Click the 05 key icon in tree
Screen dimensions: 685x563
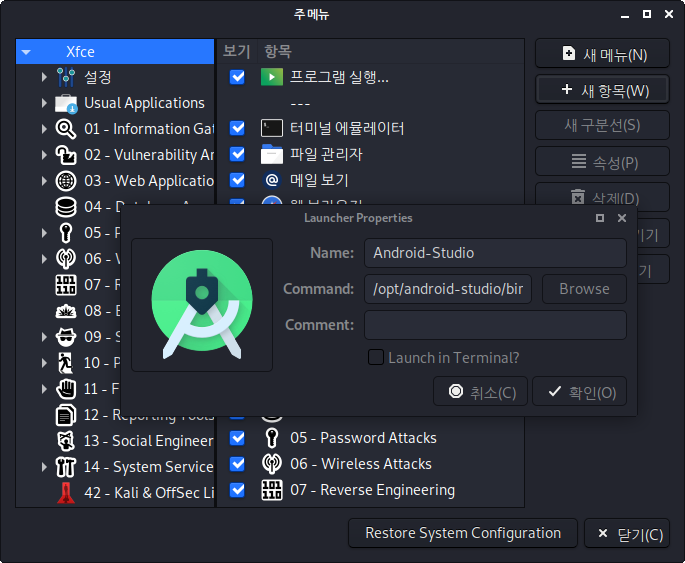click(x=66, y=233)
